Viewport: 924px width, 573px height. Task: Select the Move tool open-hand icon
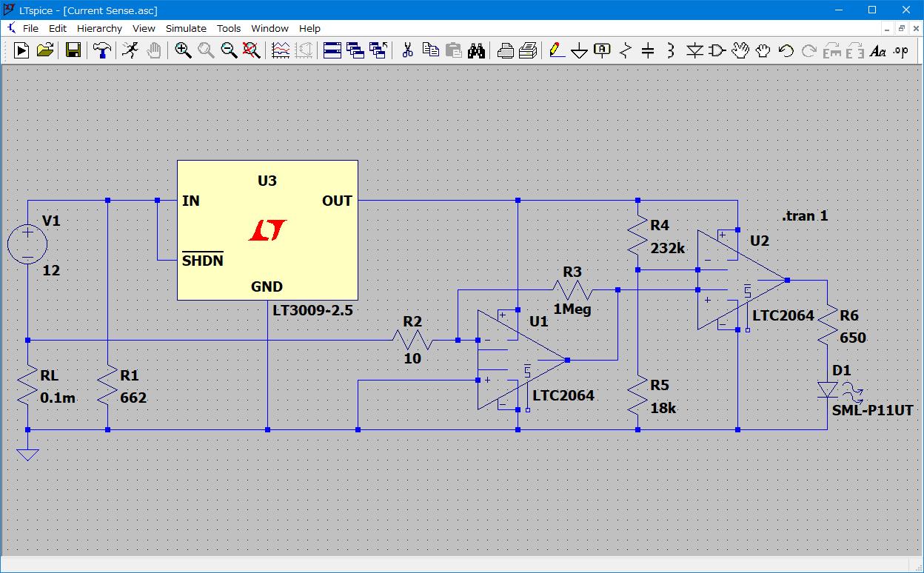[x=740, y=50]
